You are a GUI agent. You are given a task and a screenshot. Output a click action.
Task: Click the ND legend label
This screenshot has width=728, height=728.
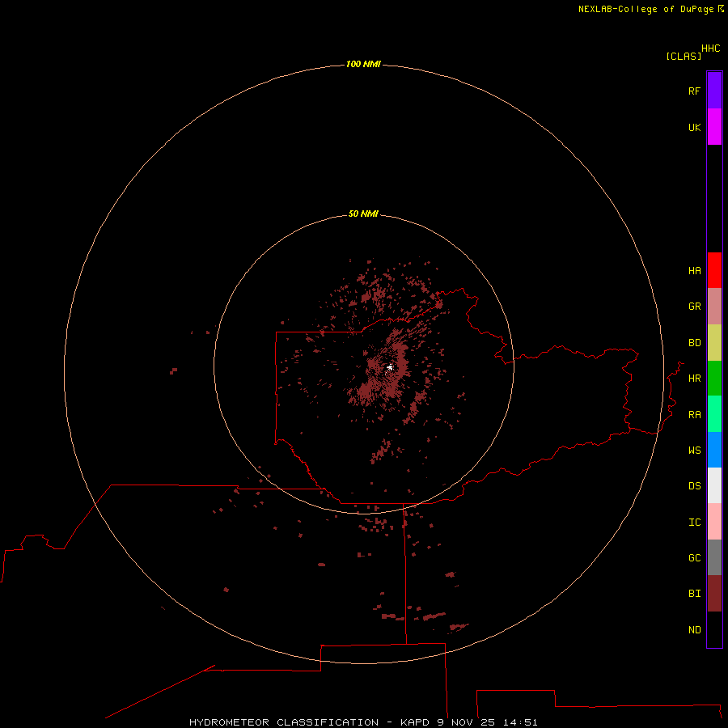click(694, 630)
